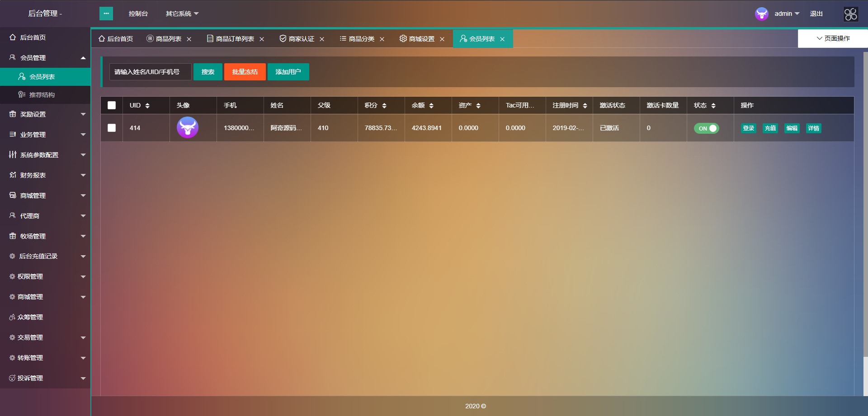
Task: Click the admin avatar icon in header
Action: (761, 14)
